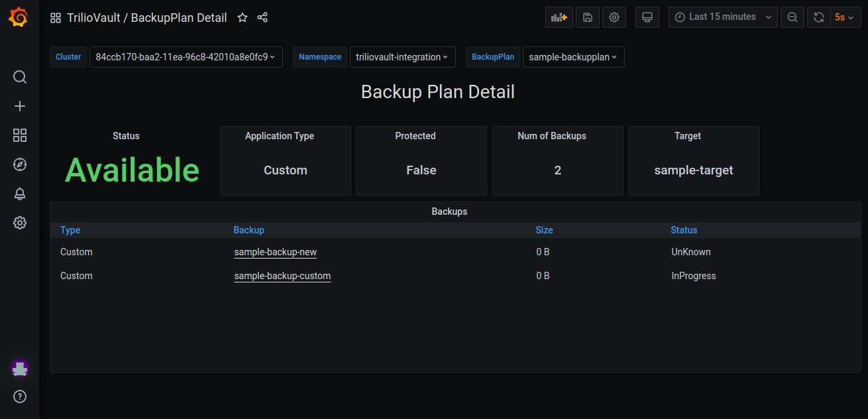Share the dashboard via share icon
Screen dimensions: 868x419
tap(262, 18)
